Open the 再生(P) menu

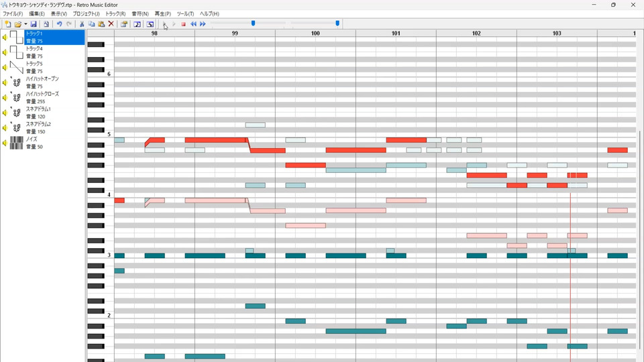[162, 13]
